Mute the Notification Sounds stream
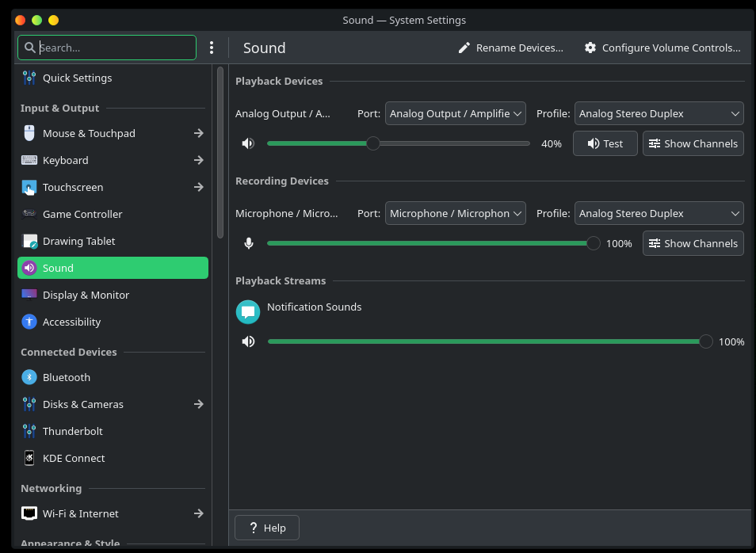The image size is (756, 553). point(249,341)
